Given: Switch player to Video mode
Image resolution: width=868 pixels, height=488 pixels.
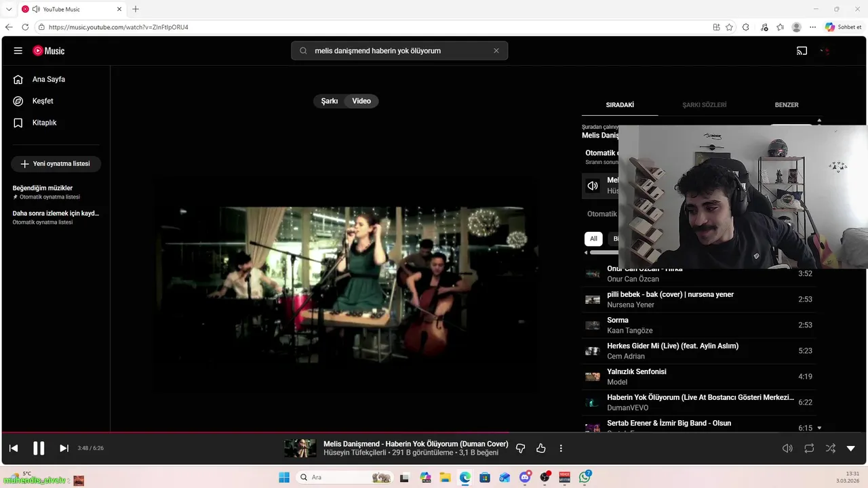Looking at the screenshot, I should 361,101.
